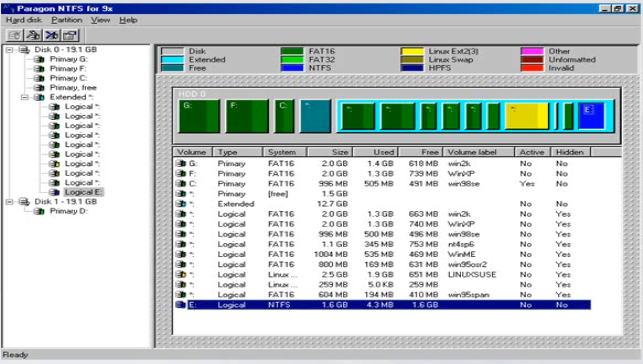Click the Hidden column header

[x=570, y=152]
